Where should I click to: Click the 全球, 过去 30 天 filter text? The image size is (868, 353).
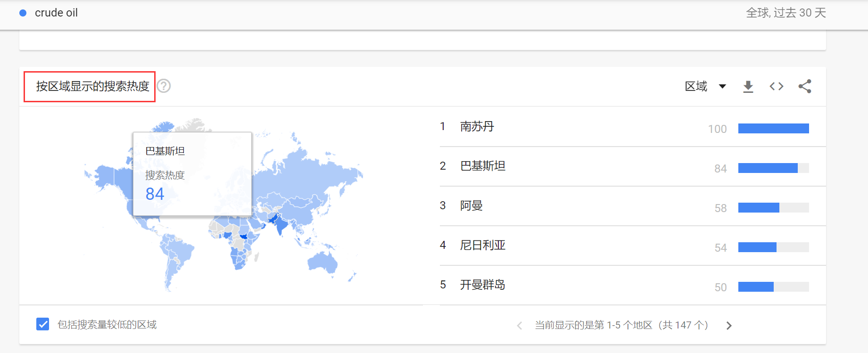pyautogui.click(x=785, y=13)
